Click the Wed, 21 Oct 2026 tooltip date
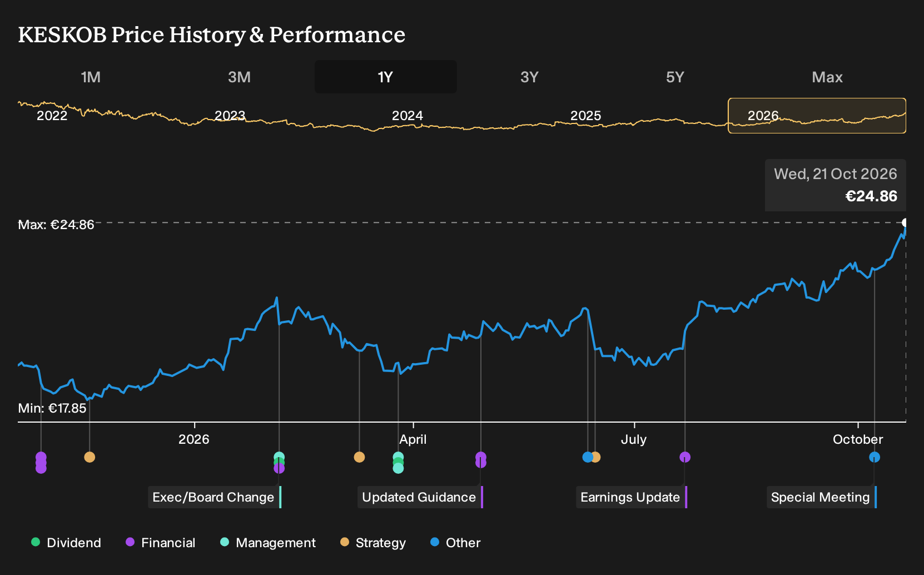The width and height of the screenshot is (924, 575). tap(836, 174)
